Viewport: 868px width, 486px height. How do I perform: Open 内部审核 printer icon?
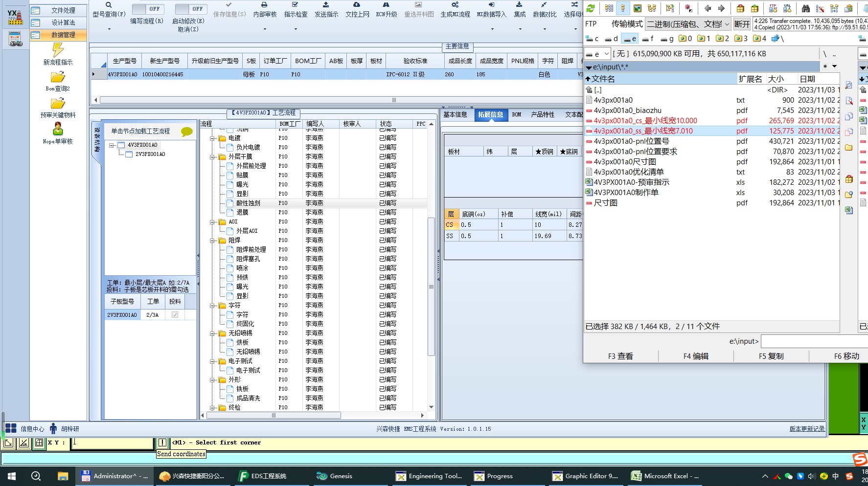(265, 5)
